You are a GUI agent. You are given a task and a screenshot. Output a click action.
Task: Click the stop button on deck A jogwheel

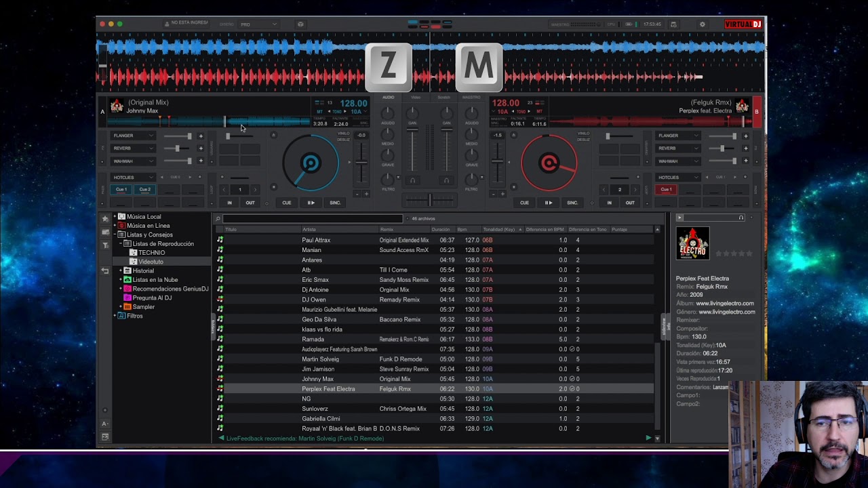[x=273, y=187]
